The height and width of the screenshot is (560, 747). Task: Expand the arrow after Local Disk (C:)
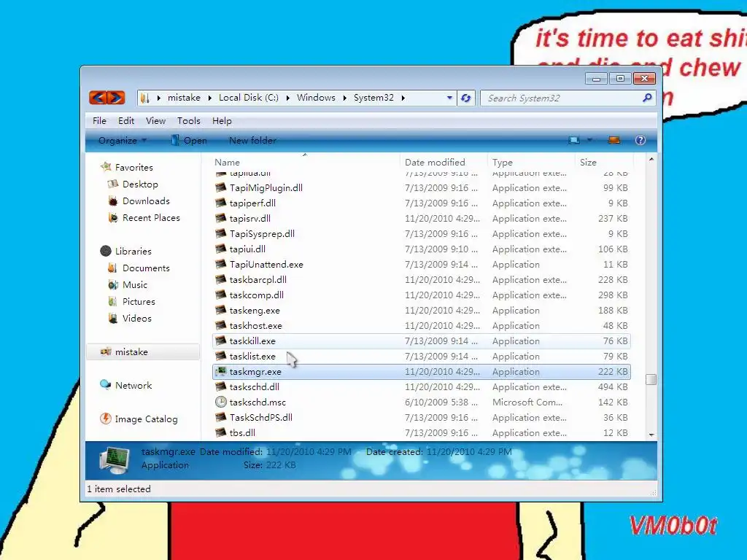point(287,98)
